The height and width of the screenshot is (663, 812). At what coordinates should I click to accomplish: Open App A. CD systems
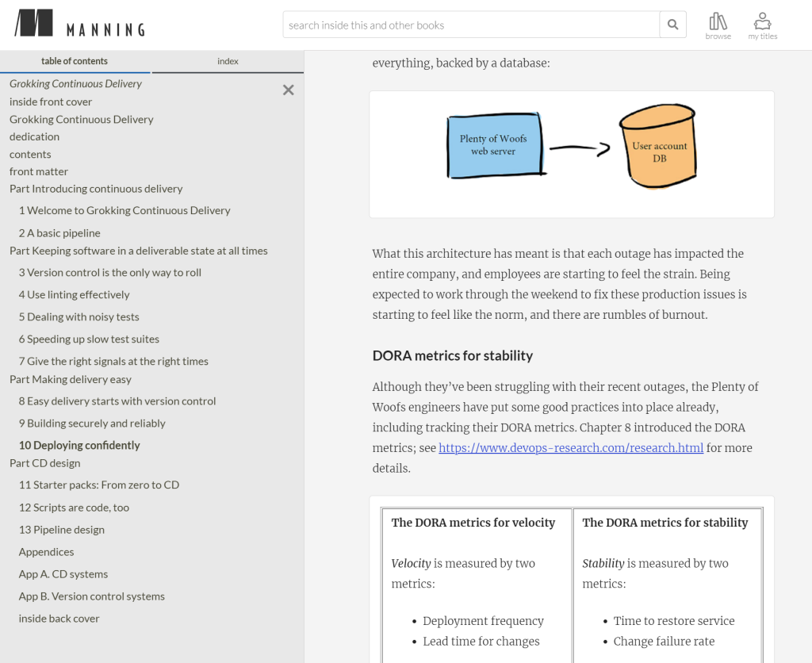(x=63, y=573)
